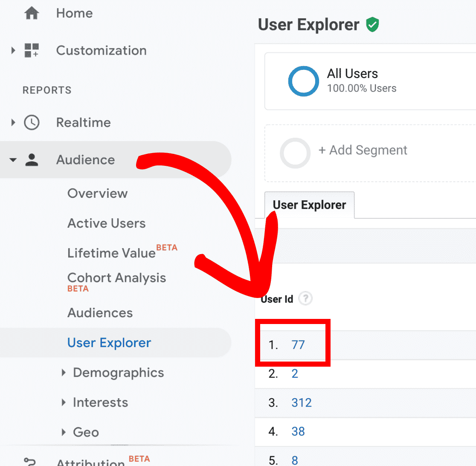Click the Home house icon
This screenshot has height=466, width=476.
pos(32,13)
